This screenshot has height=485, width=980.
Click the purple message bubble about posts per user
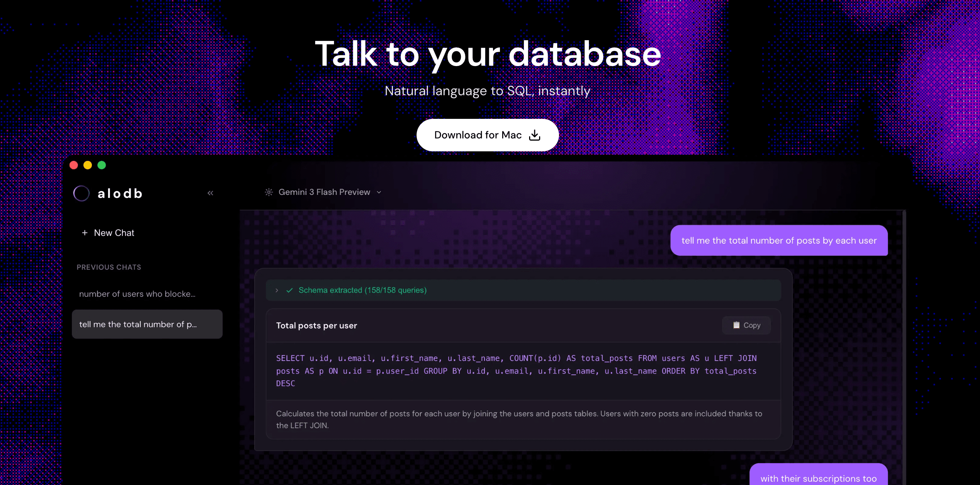[x=779, y=240]
